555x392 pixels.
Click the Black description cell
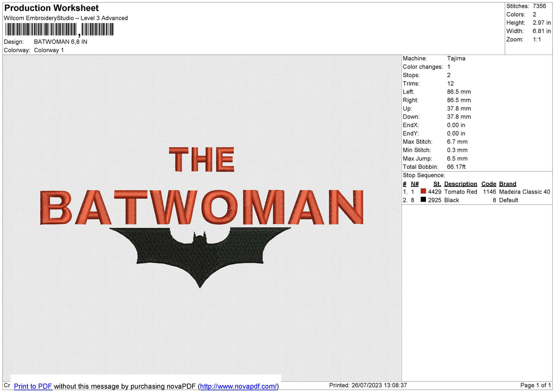click(x=452, y=200)
